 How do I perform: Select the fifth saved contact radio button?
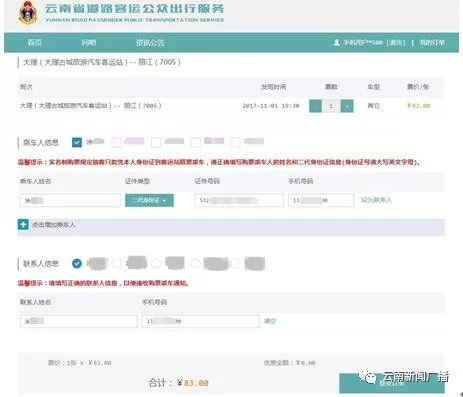[x=235, y=264]
